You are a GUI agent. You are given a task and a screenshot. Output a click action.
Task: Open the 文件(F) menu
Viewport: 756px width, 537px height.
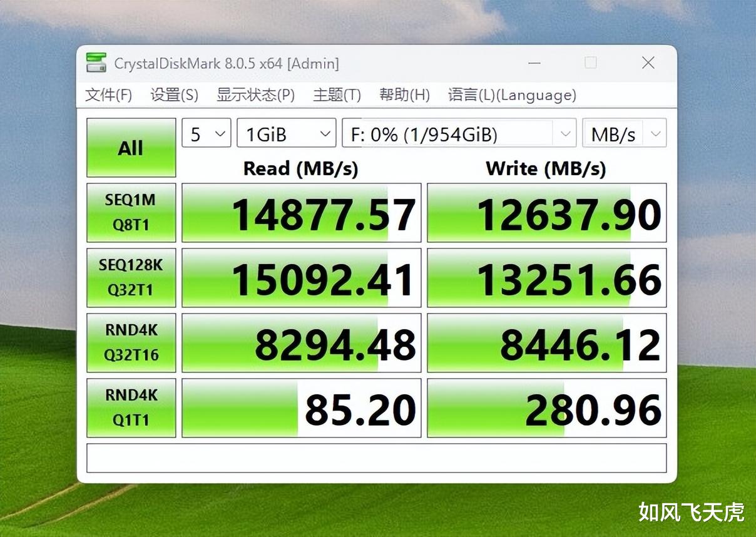point(109,95)
